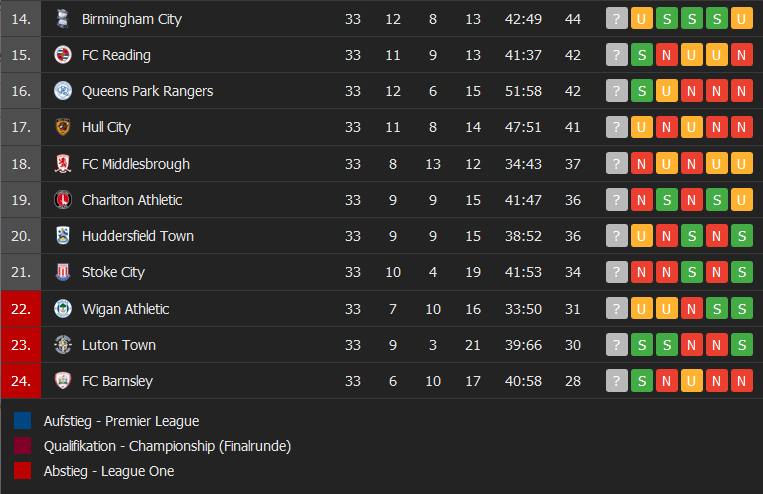This screenshot has height=494, width=763.
Task: Click the Hull City tiger crest
Action: pyautogui.click(x=62, y=127)
